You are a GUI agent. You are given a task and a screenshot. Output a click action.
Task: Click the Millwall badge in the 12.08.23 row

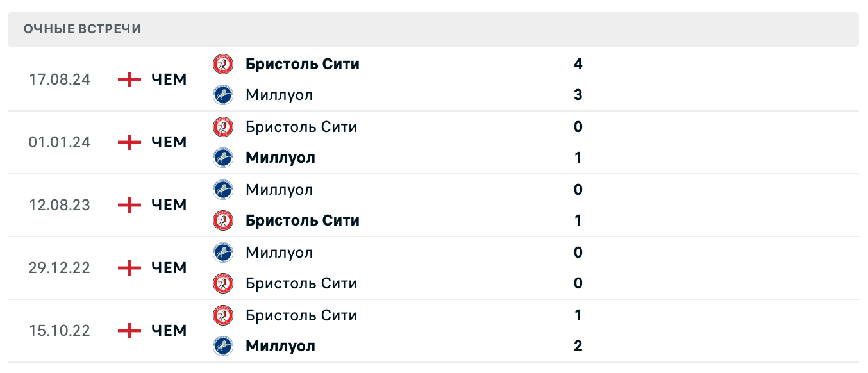coord(224,190)
